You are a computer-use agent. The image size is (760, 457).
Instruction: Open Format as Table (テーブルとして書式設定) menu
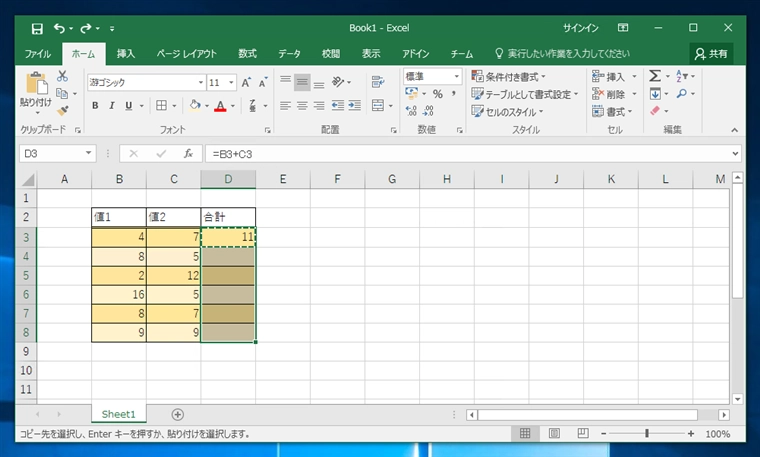525,94
